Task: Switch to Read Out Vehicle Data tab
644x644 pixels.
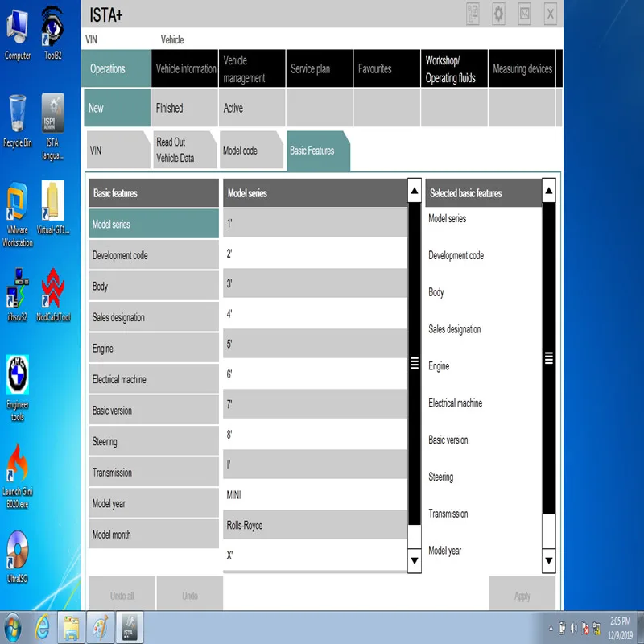Action: [185, 150]
